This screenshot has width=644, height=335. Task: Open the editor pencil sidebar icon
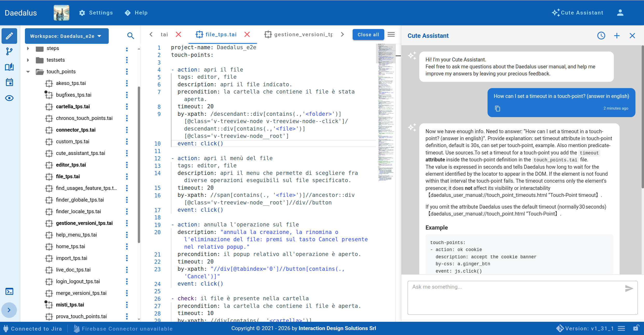9,36
